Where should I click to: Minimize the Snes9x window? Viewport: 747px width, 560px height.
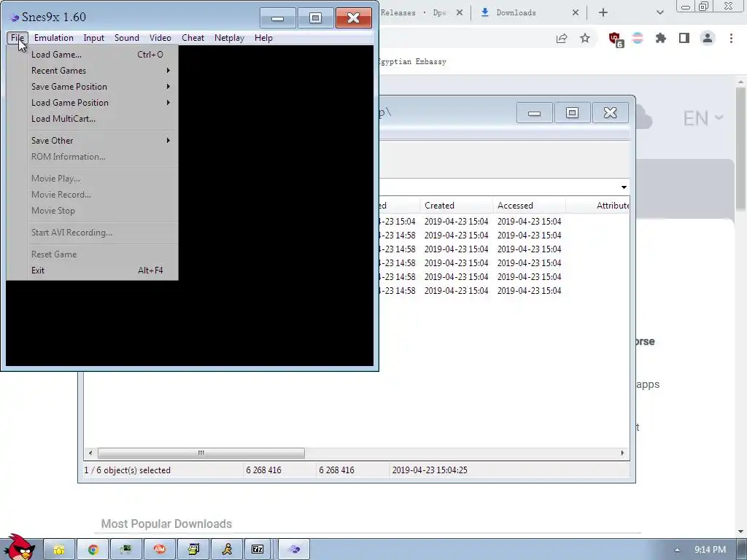point(278,18)
